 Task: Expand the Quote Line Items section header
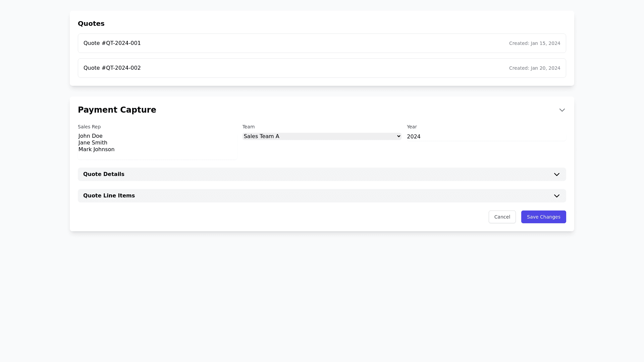click(x=109, y=196)
